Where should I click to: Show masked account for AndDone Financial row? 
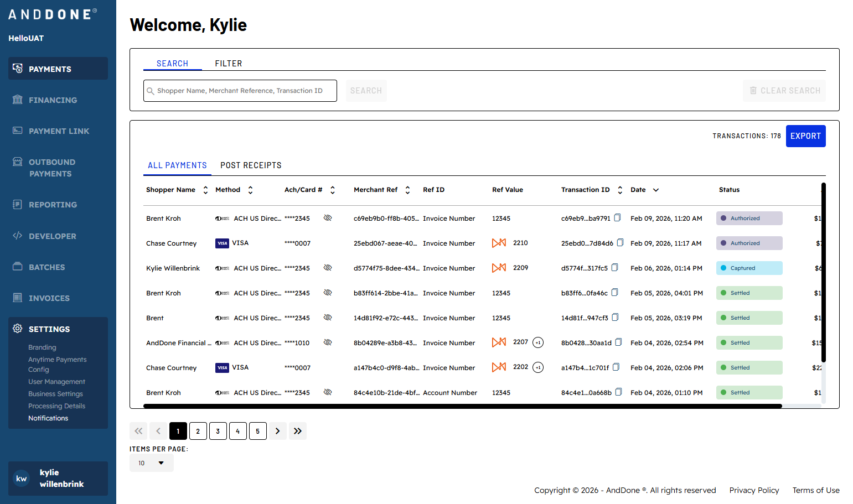pyautogui.click(x=328, y=342)
